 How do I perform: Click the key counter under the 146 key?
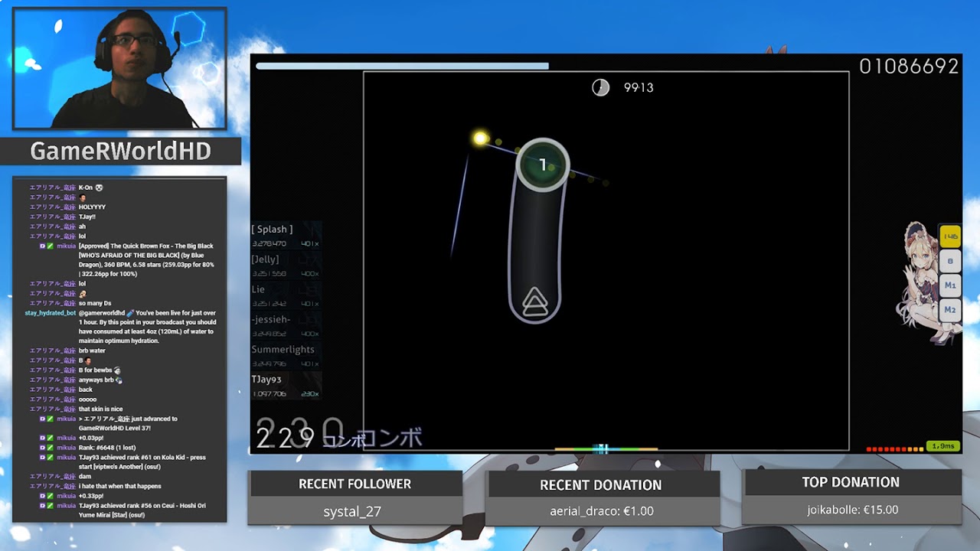click(x=950, y=261)
